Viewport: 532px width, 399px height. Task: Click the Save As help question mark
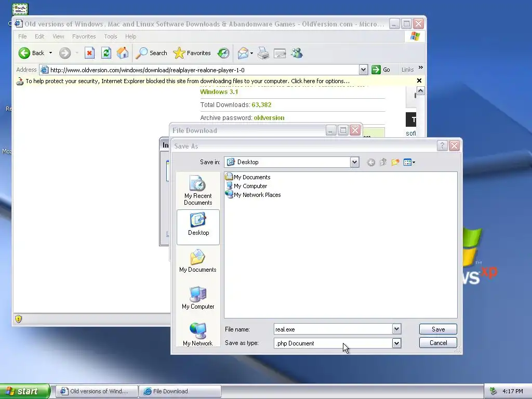(442, 146)
